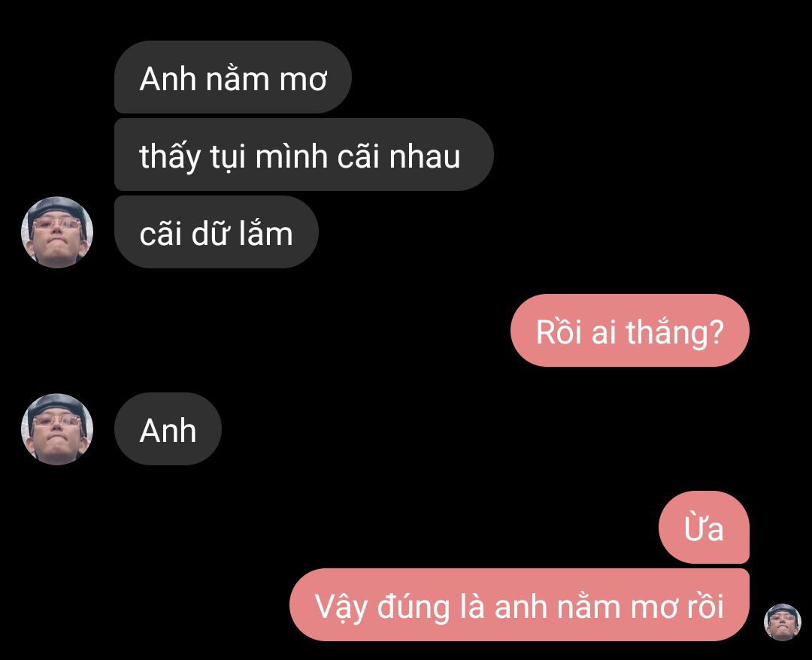The image size is (812, 660).
Task: Tap the pink "Rồi ai thắng?" message
Action: (x=630, y=330)
